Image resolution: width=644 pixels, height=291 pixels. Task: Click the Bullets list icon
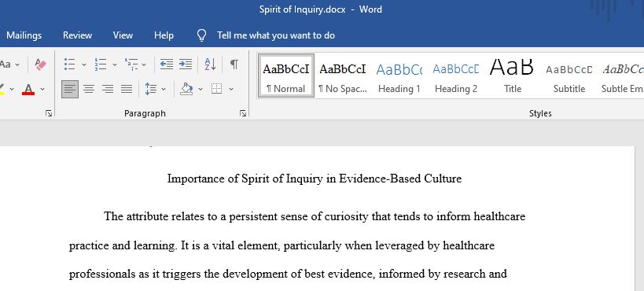coord(70,64)
